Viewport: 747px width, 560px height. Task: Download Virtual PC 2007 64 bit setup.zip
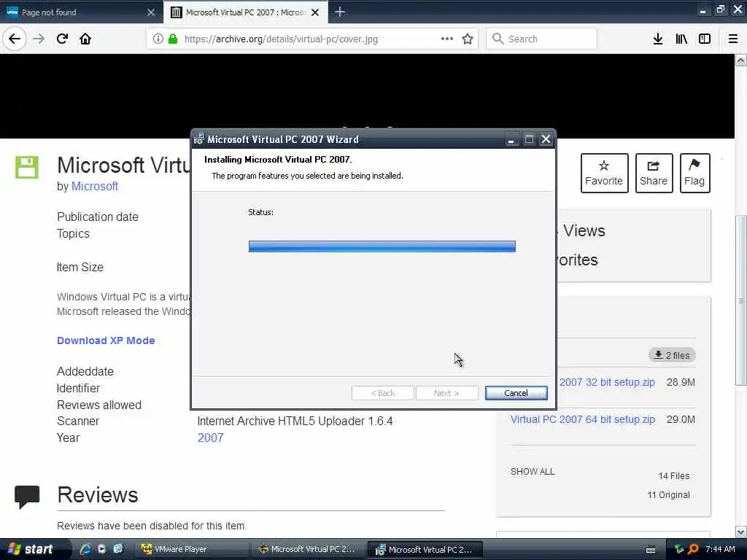point(583,419)
